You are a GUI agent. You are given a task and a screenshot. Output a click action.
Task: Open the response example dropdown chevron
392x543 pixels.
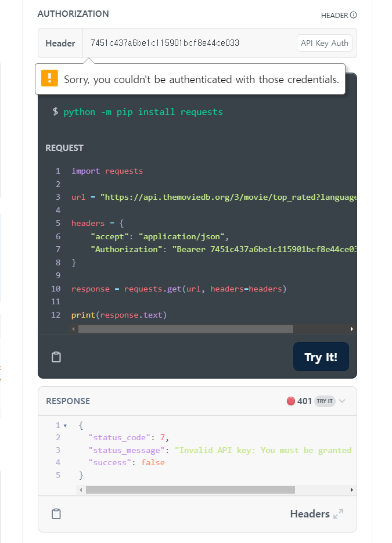(x=343, y=401)
